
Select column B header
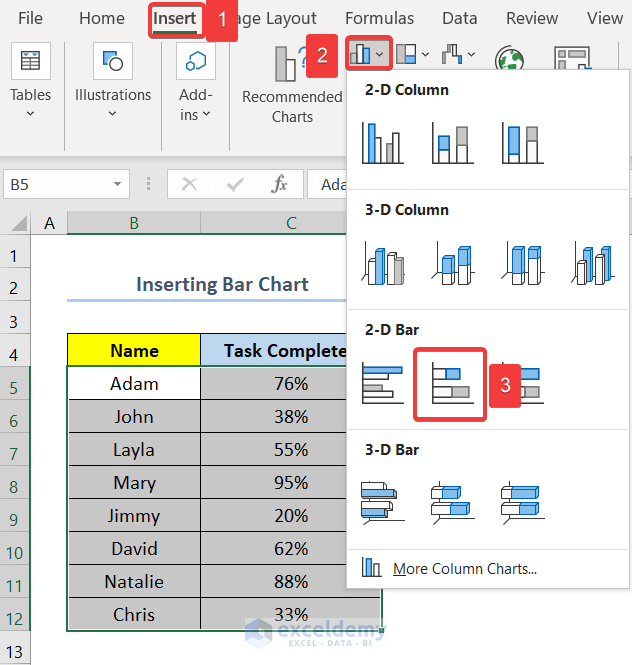134,223
